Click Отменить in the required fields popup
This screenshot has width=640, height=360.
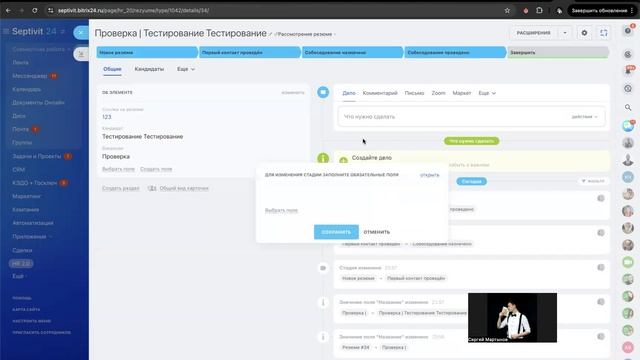click(x=376, y=232)
